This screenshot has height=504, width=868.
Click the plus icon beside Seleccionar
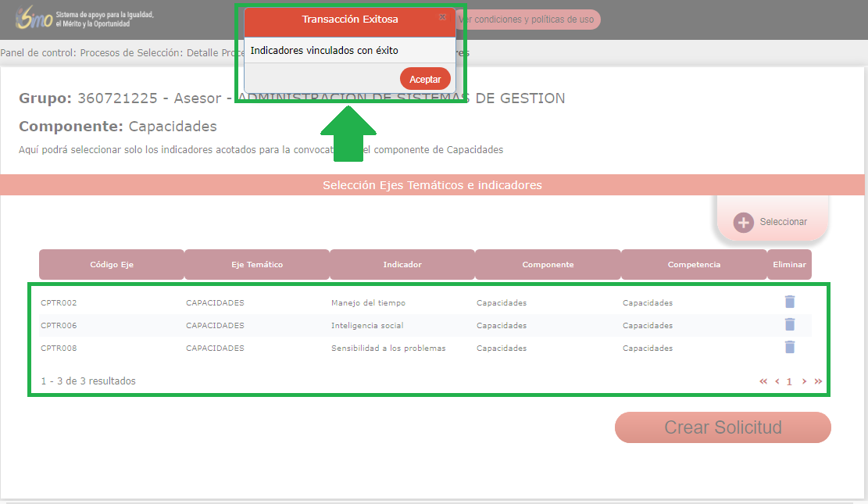(744, 222)
